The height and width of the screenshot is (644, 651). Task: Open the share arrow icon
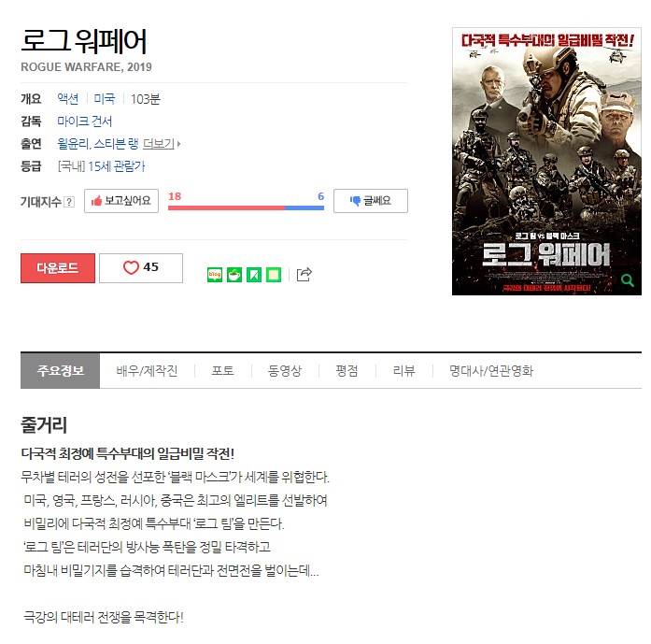(304, 275)
